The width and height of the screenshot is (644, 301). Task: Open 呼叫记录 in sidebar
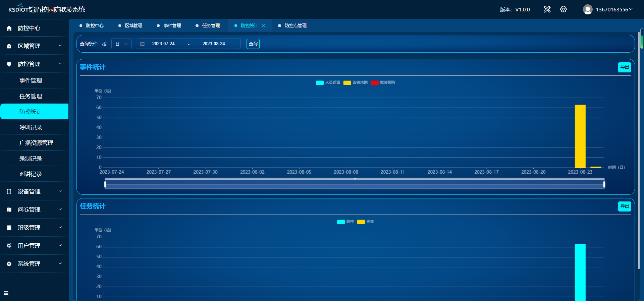coord(34,127)
